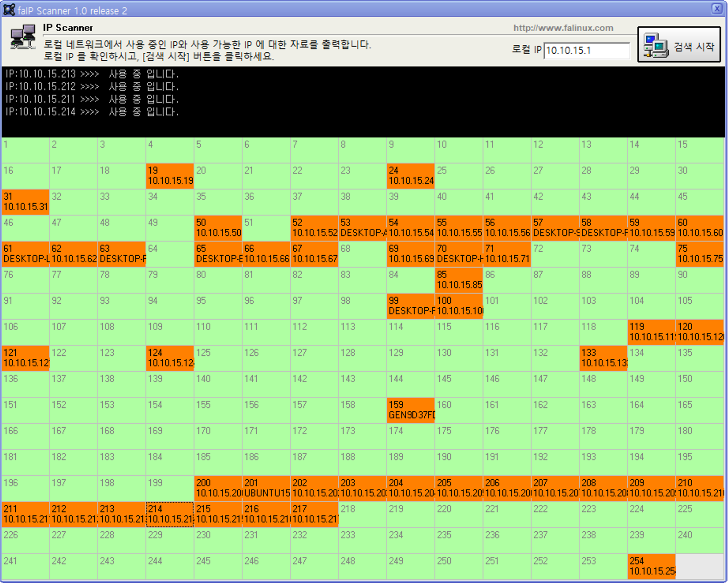
Task: Select used IP cell 24
Action: point(411,176)
